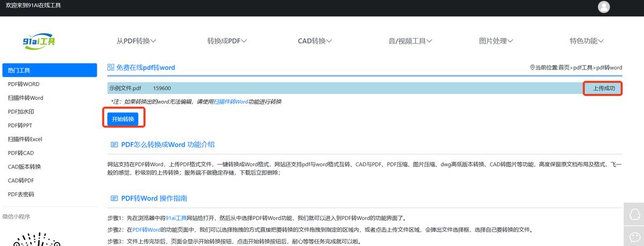Follow the 扫描件转Word link in the note

tap(231, 102)
